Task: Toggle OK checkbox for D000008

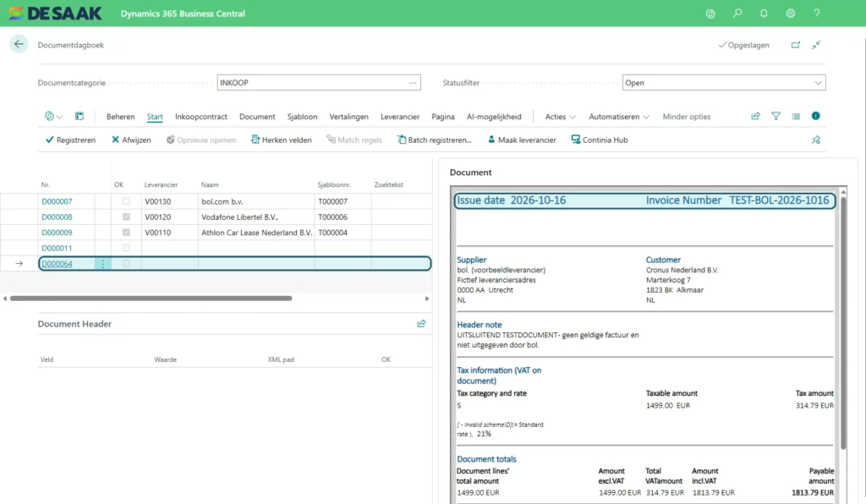Action: point(127,217)
